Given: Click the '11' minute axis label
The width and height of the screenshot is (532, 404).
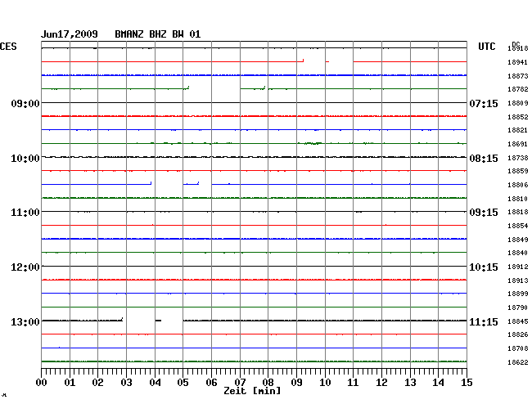Looking at the screenshot, I should (x=353, y=383).
